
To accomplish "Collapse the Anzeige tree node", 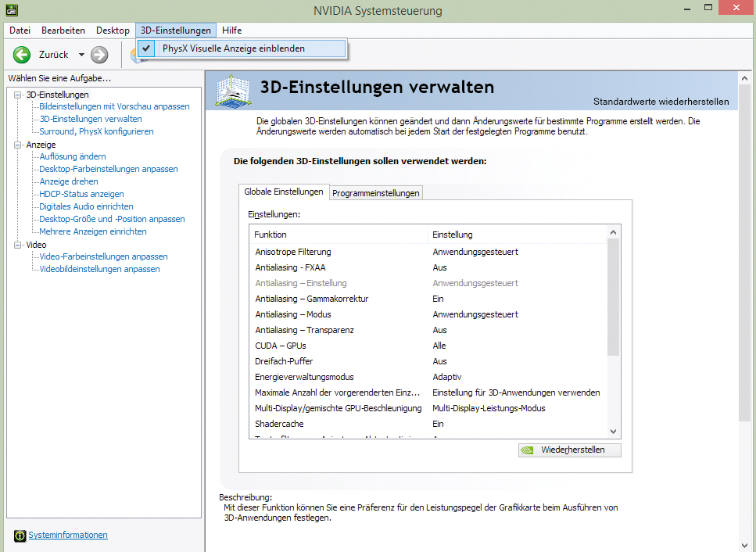I will tap(18, 145).
